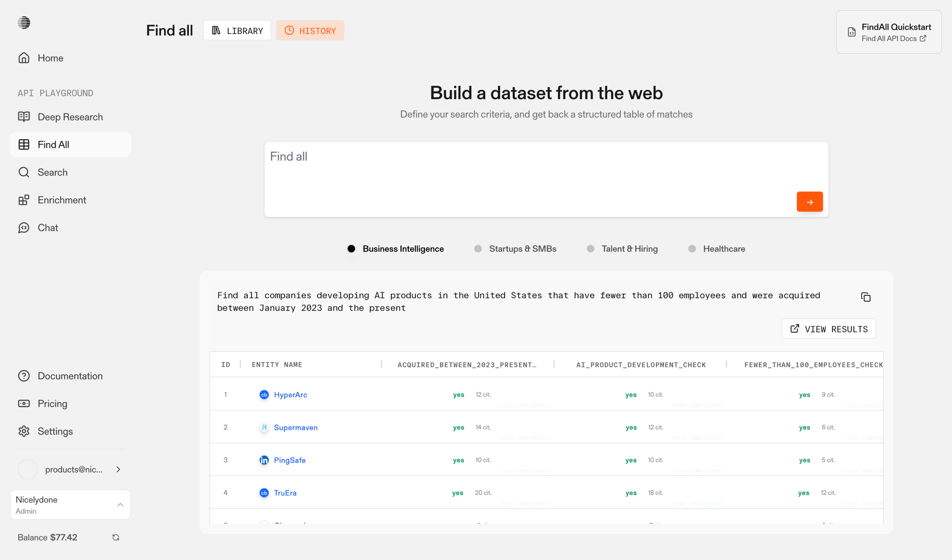
Task: Click the FEWER_THAN_100_EMPLOYEES_CHECK column header
Action: pyautogui.click(x=814, y=365)
